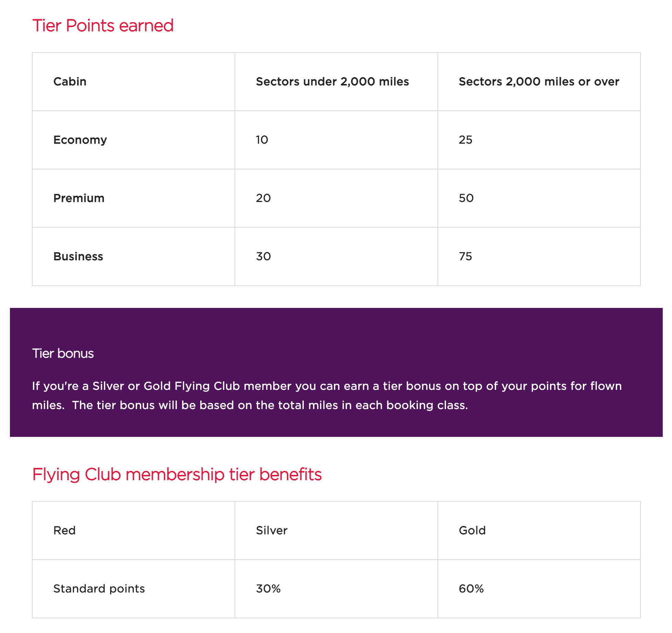The image size is (672, 633).
Task: Select the Red tier cell
Action: (x=64, y=530)
